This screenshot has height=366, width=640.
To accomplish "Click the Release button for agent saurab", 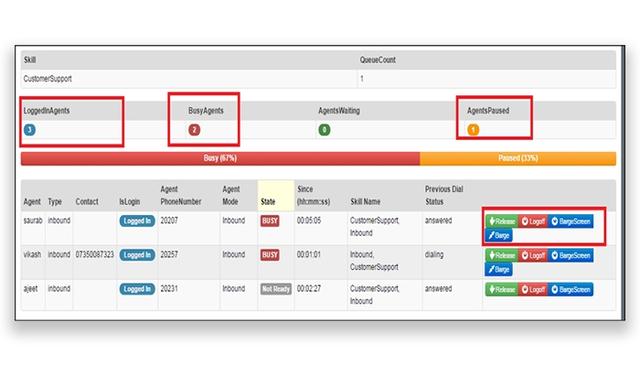I will point(502,221).
